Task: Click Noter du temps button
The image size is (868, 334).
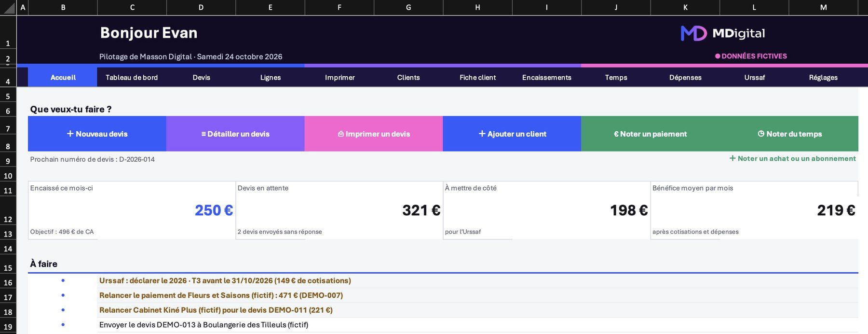Action: click(x=789, y=134)
